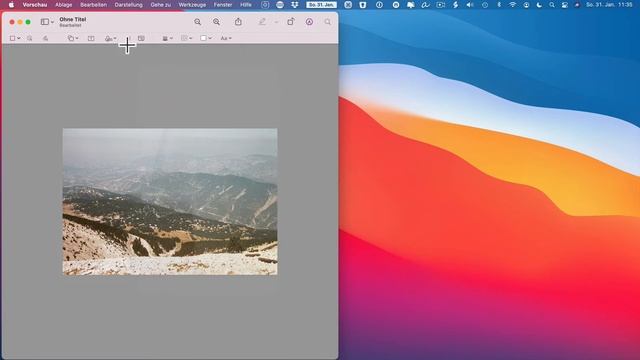Screen dimensions: 640x360
Task: Toggle the Markup toolbar button
Action: point(309,22)
